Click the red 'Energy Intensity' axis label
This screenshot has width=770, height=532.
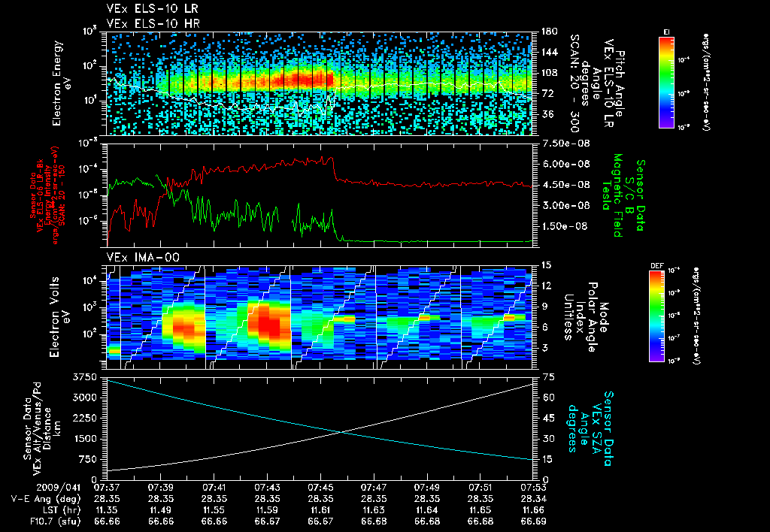48,196
